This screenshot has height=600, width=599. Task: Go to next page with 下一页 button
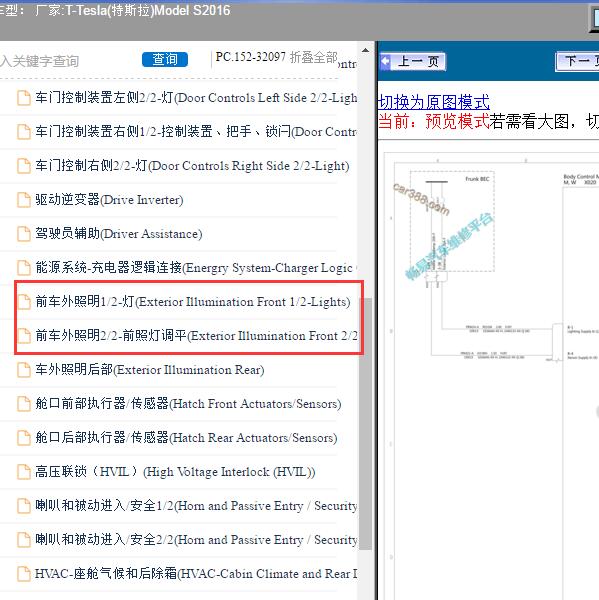[577, 61]
